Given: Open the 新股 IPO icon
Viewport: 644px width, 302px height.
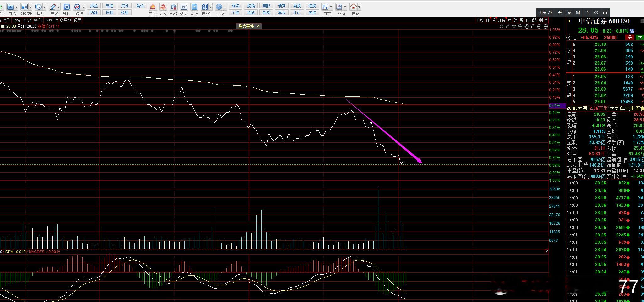Looking at the screenshot, I should coord(194,7).
